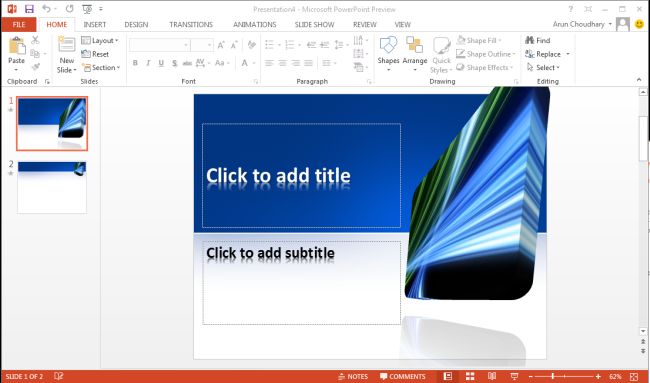Switch to the ANIMATIONS tab
This screenshot has height=383, width=650.
tap(255, 24)
